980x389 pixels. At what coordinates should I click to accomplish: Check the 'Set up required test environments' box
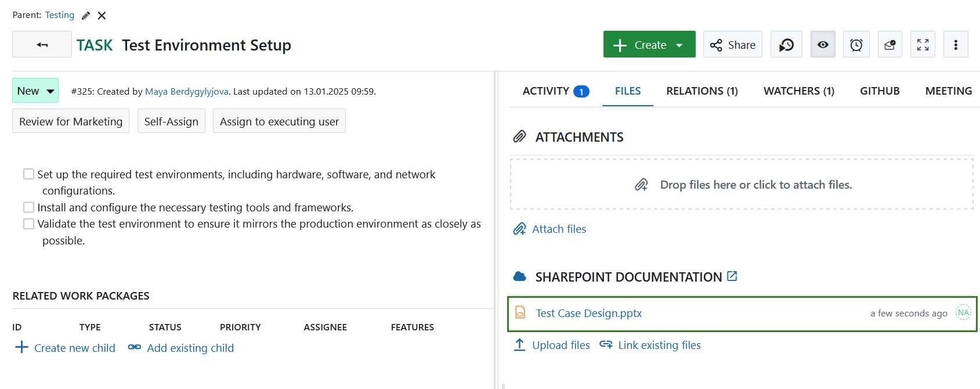[x=28, y=174]
